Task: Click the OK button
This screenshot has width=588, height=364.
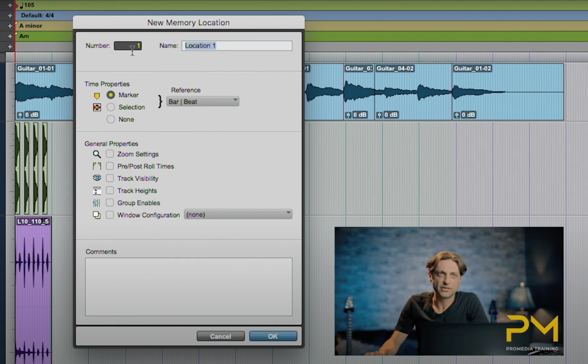Action: coord(273,336)
